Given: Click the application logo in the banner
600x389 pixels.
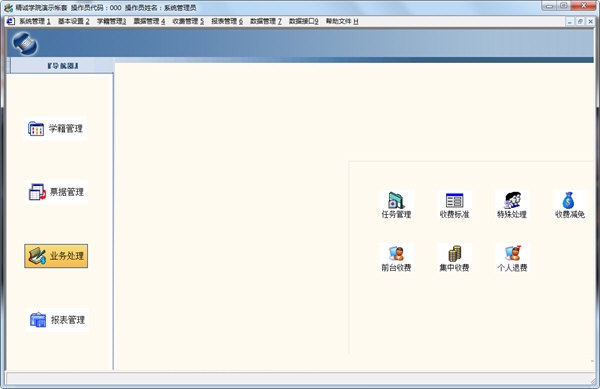Looking at the screenshot, I should (x=25, y=43).
